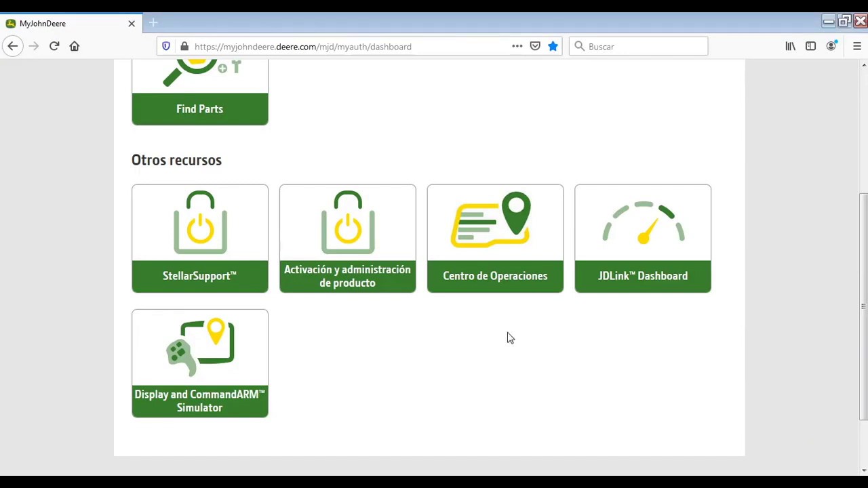Open the Firefox account menu
Viewport: 868px width, 488px height.
coord(831,46)
